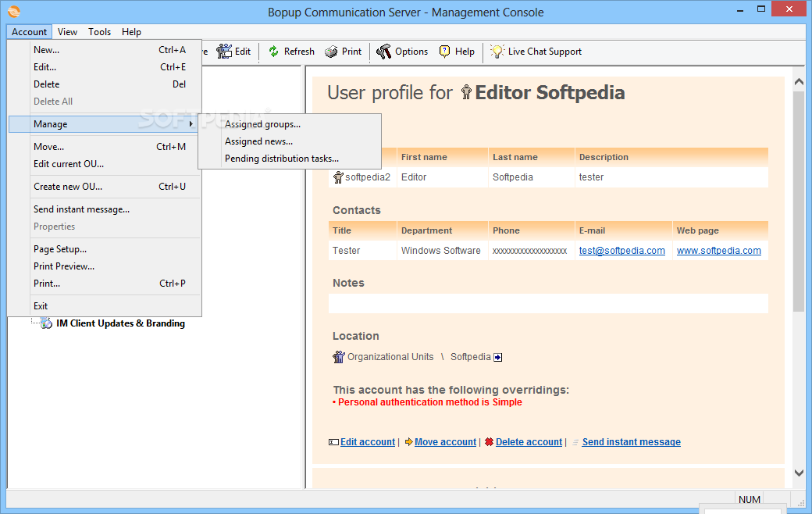Click the red Delete account X icon
Viewport: 812px width, 514px height.
(489, 442)
